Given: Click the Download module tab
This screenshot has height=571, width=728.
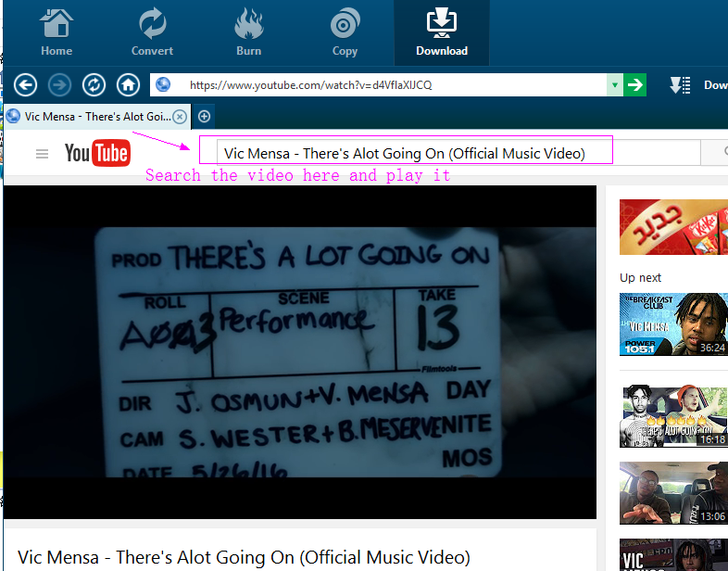Looking at the screenshot, I should 442,32.
